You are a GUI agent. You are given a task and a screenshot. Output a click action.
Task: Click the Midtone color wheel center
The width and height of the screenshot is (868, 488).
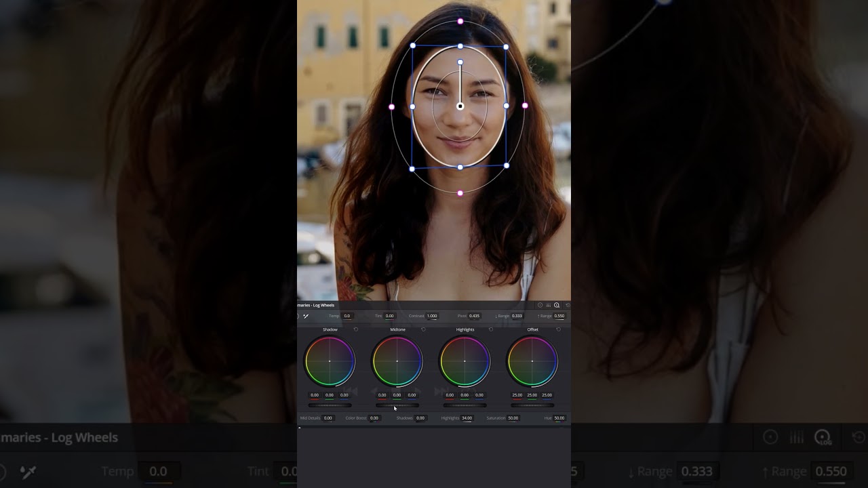(397, 361)
